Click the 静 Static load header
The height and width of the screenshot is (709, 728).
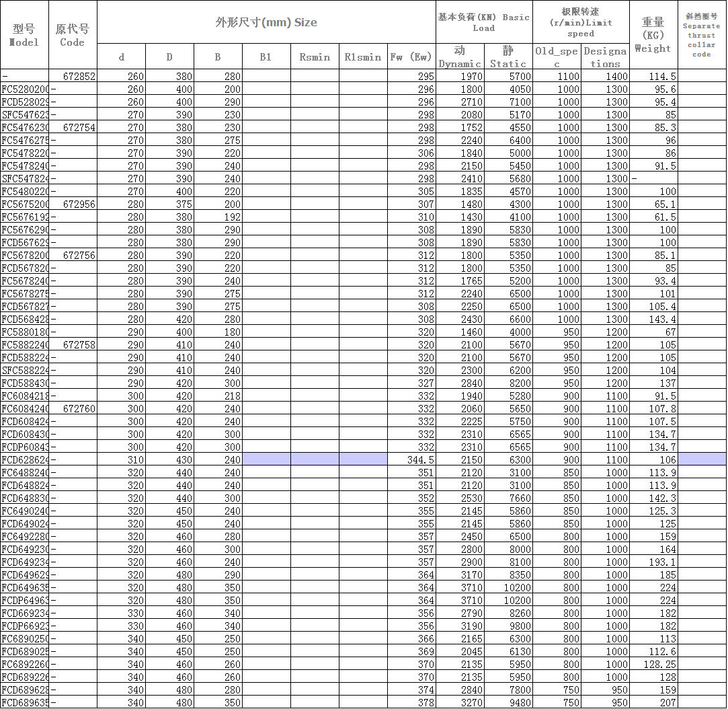(x=508, y=57)
